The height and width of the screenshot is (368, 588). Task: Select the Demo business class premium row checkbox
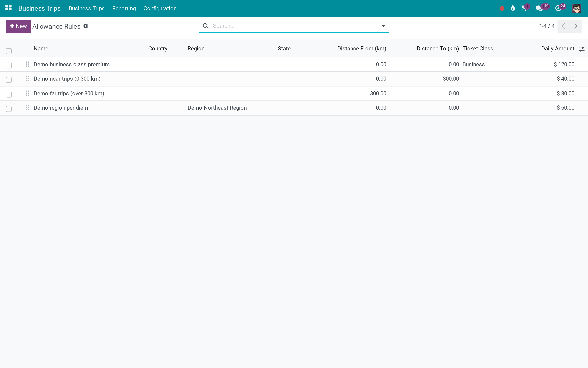click(x=9, y=65)
